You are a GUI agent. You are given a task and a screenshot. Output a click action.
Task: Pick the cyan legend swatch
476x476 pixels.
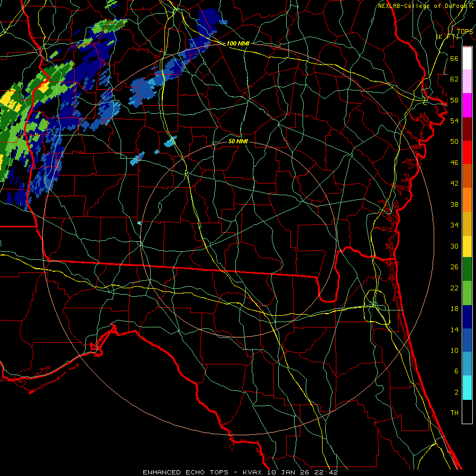point(467,388)
